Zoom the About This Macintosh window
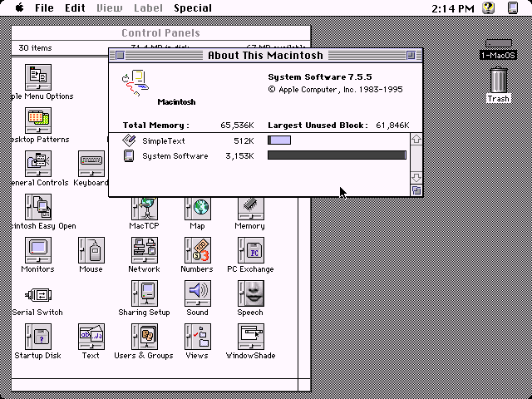 [x=411, y=56]
